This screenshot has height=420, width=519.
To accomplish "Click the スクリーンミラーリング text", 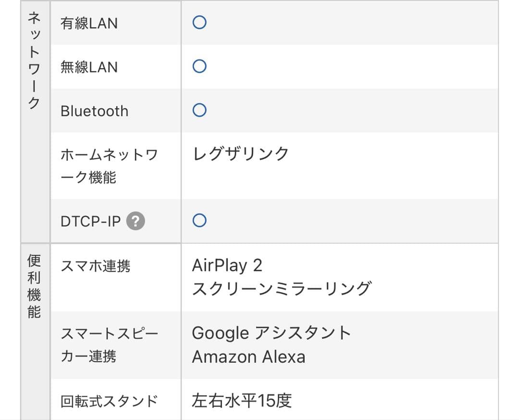I will pos(282,288).
